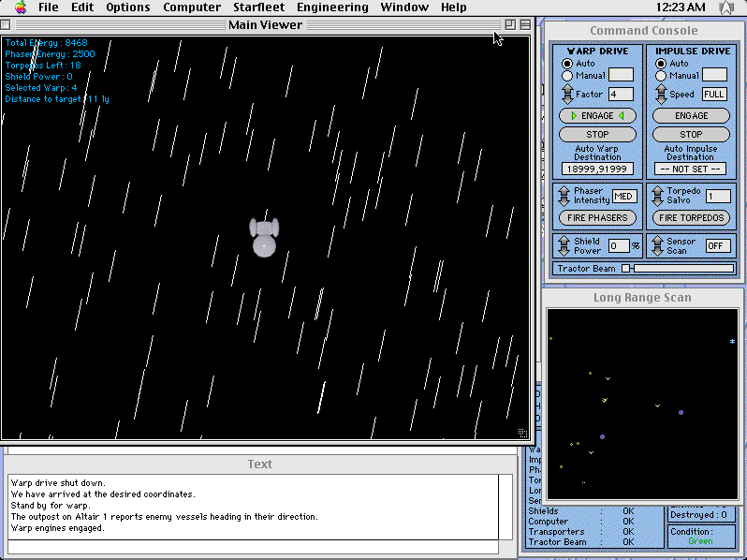Image resolution: width=747 pixels, height=560 pixels.
Task: Click 'Distance to target' readout
Action: click(57, 99)
